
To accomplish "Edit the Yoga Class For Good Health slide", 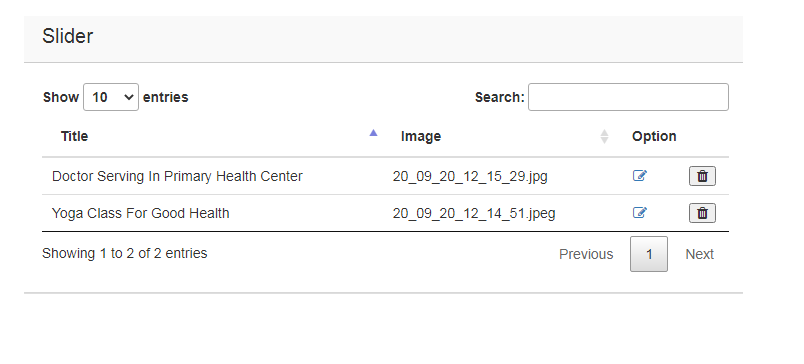I will 639,213.
